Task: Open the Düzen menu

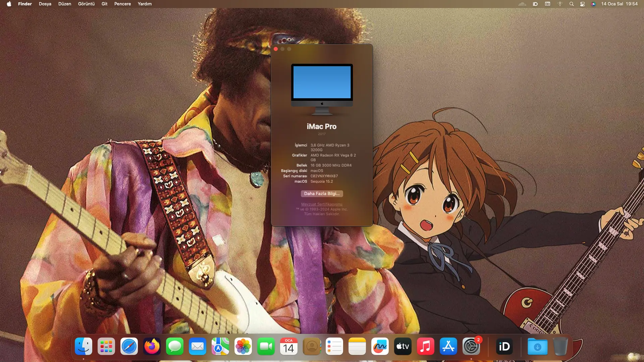Action: click(x=65, y=4)
